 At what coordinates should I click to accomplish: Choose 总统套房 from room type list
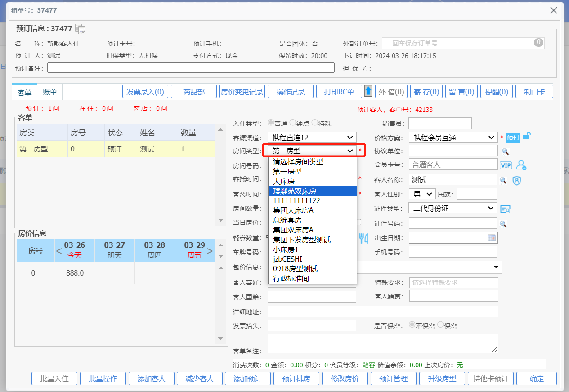coord(313,220)
